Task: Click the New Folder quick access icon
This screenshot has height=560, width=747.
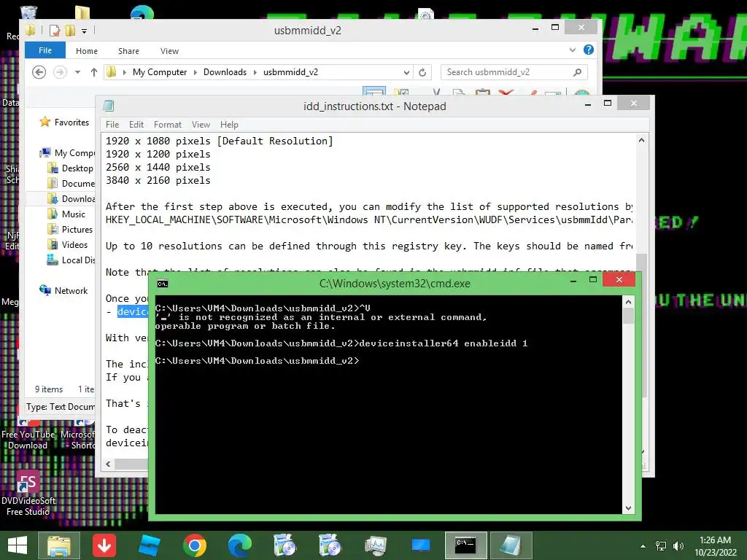Action: pos(71,31)
